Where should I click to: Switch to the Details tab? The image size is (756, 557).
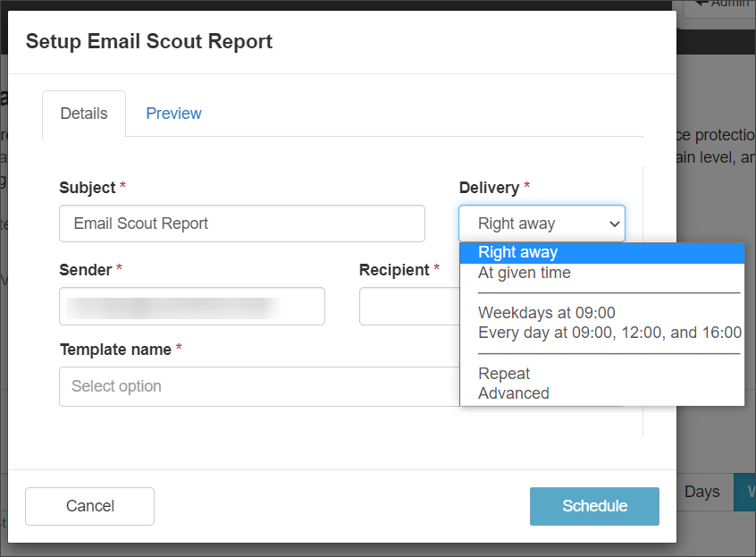(x=84, y=114)
